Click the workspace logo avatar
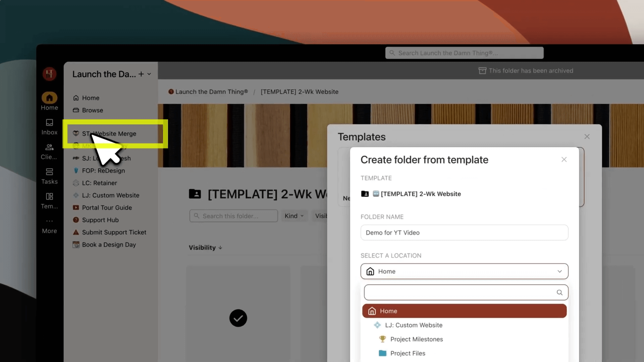Screen dimensions: 644x362 tap(49, 74)
